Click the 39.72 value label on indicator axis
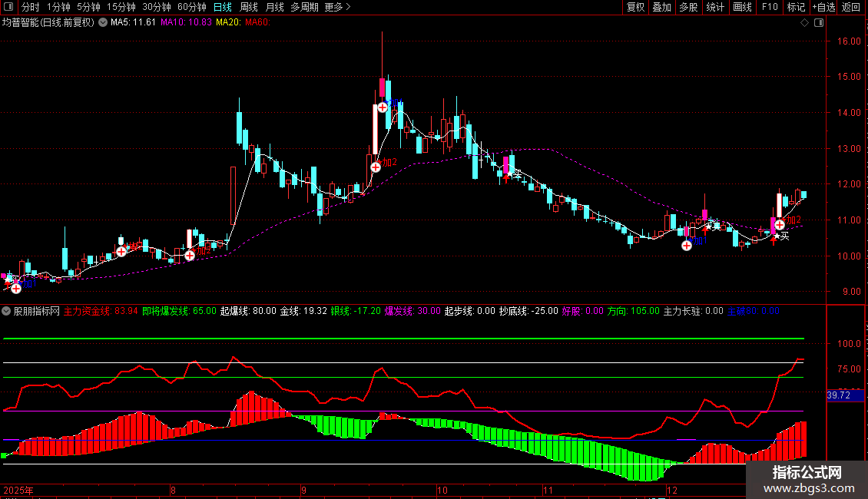This screenshot has height=499, width=868. [x=839, y=395]
